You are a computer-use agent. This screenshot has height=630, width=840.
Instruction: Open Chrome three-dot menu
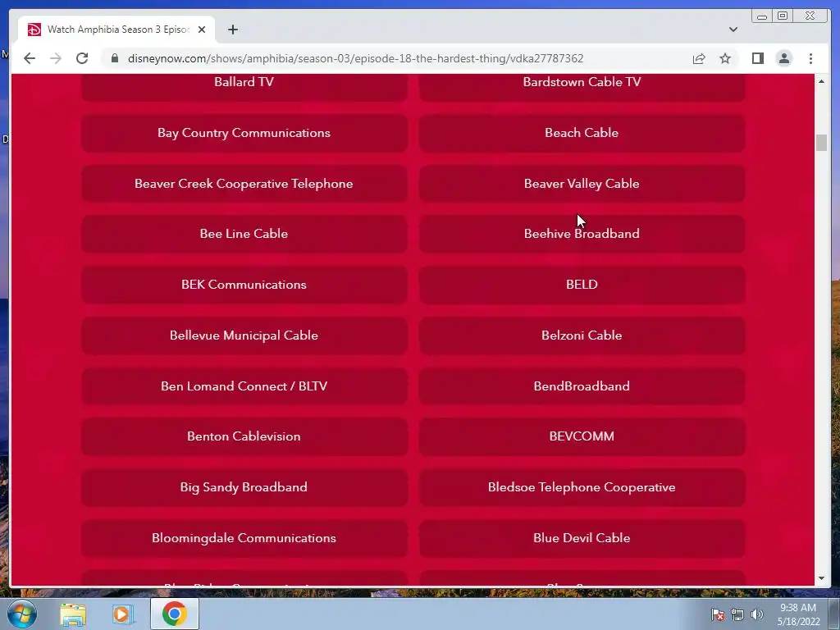pos(810,58)
